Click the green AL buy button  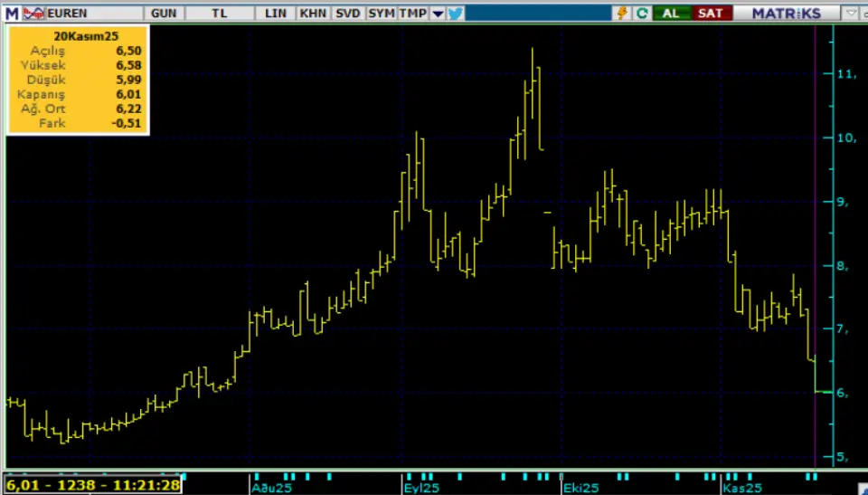tap(672, 14)
